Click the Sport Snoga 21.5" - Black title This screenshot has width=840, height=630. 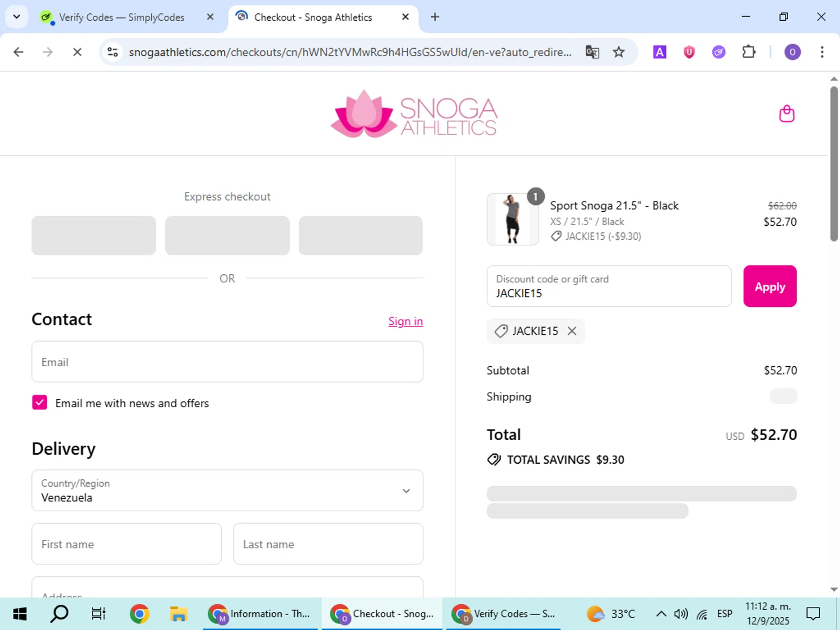pos(614,206)
